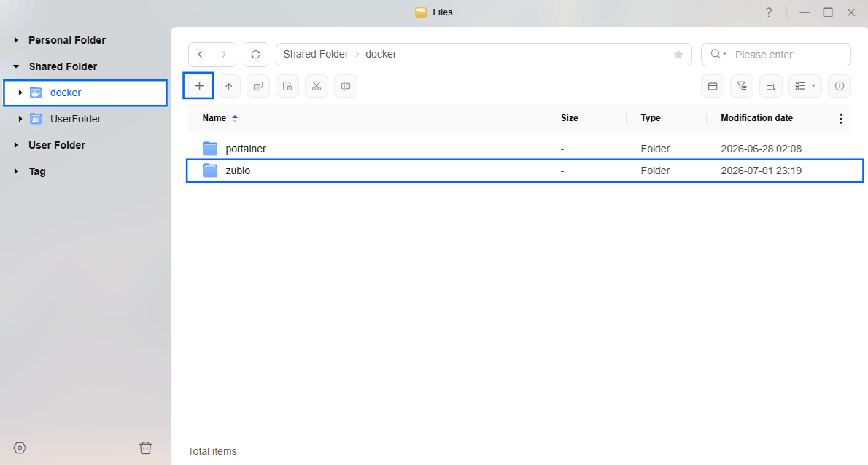Click the upload arrow toolbar icon
The image size is (868, 465).
point(228,86)
